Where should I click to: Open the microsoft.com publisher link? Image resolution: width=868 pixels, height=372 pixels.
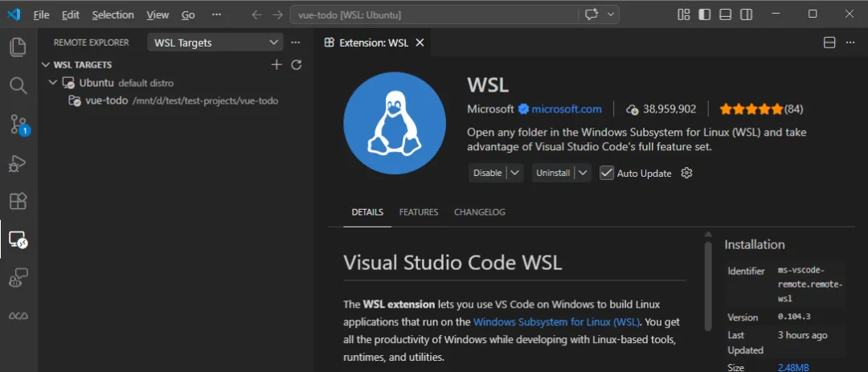566,109
